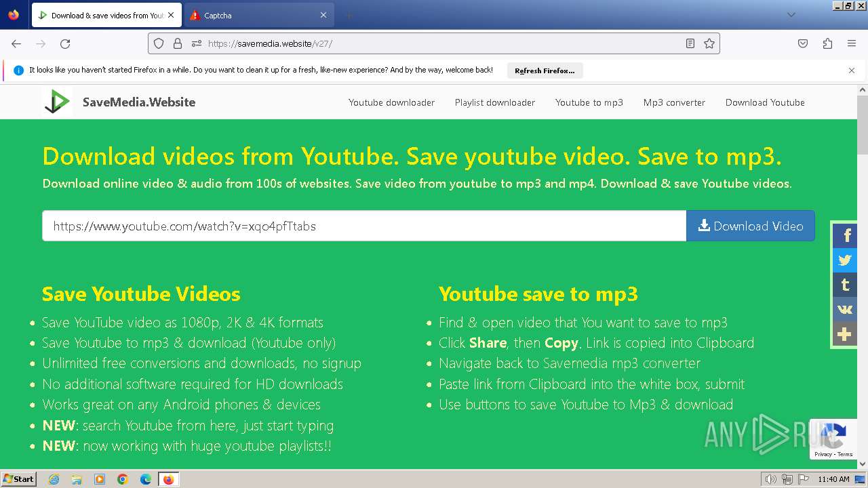Image resolution: width=868 pixels, height=488 pixels.
Task: Share the page on Twitter
Action: coord(845,260)
